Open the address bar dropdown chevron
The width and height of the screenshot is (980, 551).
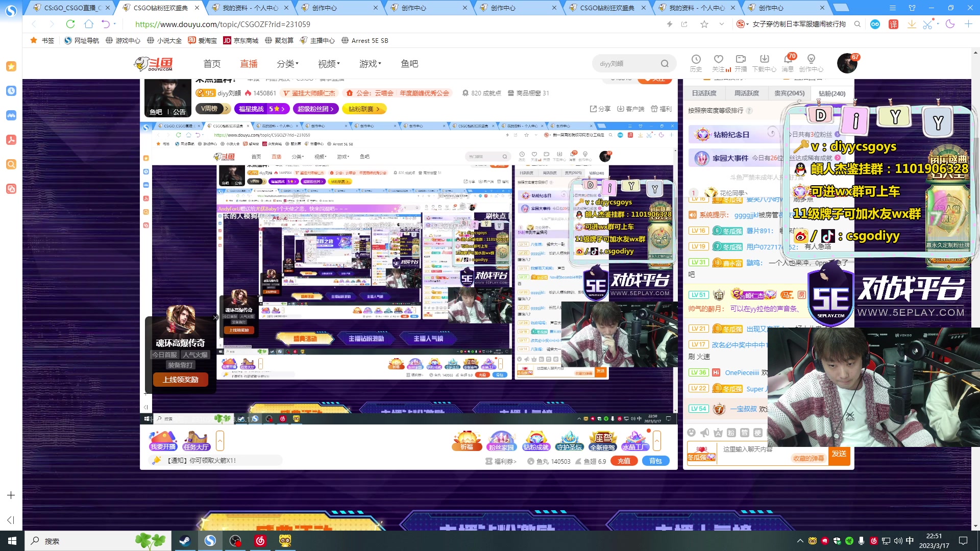(721, 24)
